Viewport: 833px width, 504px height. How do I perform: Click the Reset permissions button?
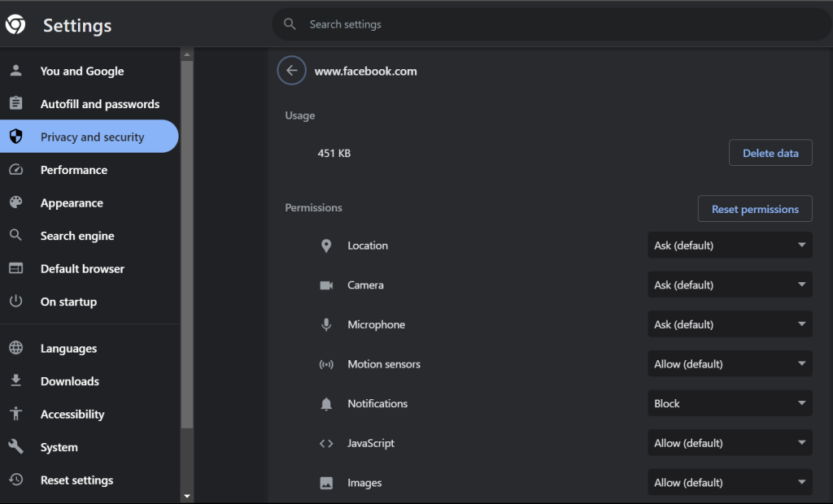pyautogui.click(x=755, y=209)
